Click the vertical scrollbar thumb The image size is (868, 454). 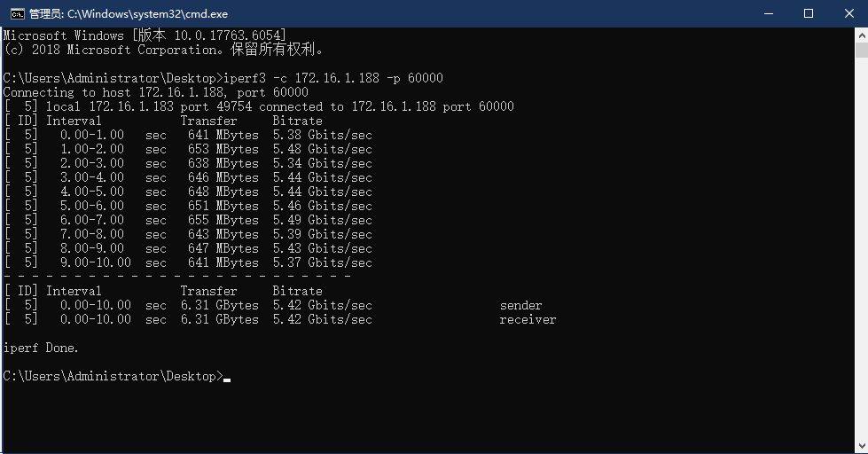(861, 51)
